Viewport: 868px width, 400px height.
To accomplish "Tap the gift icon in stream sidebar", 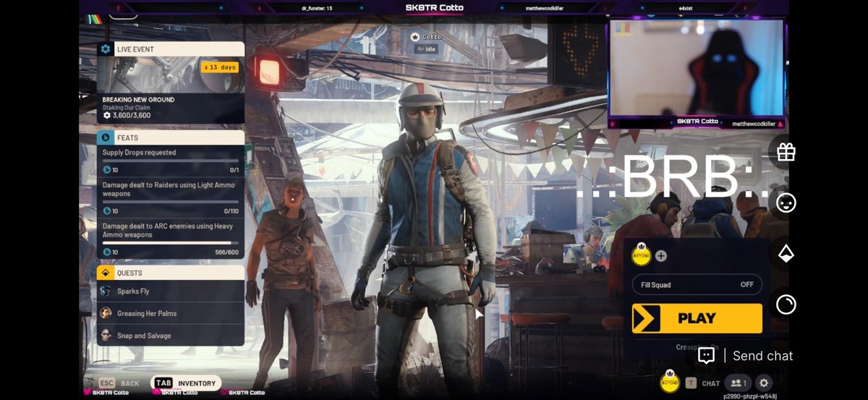I will (x=786, y=152).
